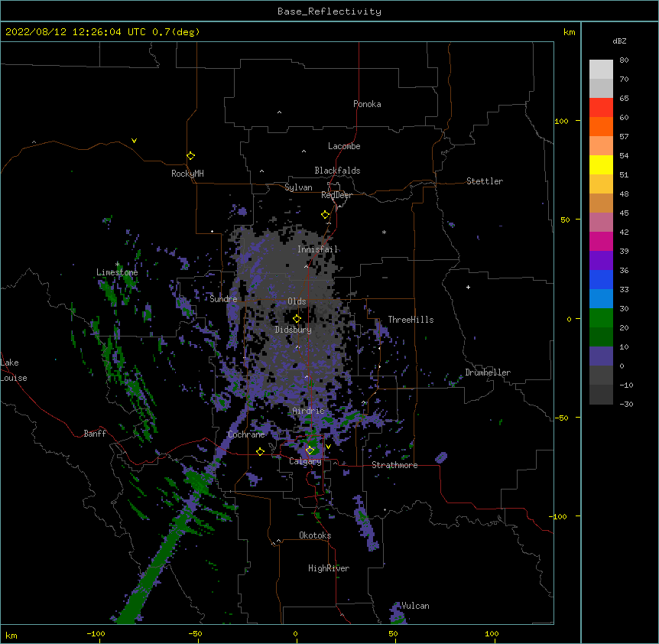Click the Blackfalds town label
Image resolution: width=659 pixels, height=644 pixels.
(x=337, y=171)
